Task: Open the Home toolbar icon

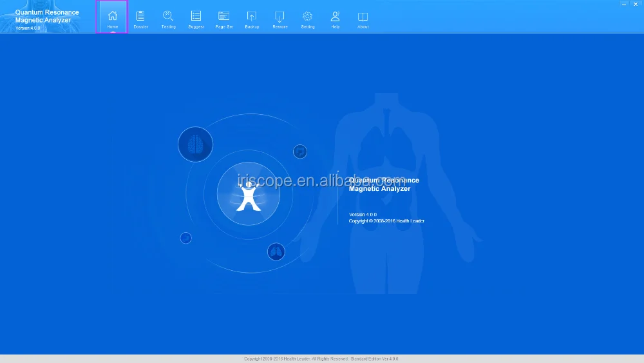Action: (112, 17)
